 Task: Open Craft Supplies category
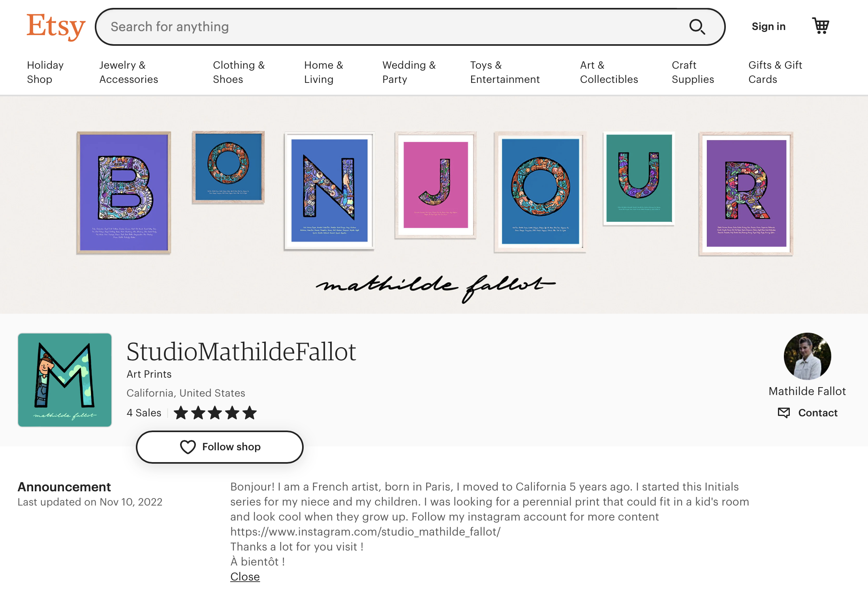coord(693,72)
